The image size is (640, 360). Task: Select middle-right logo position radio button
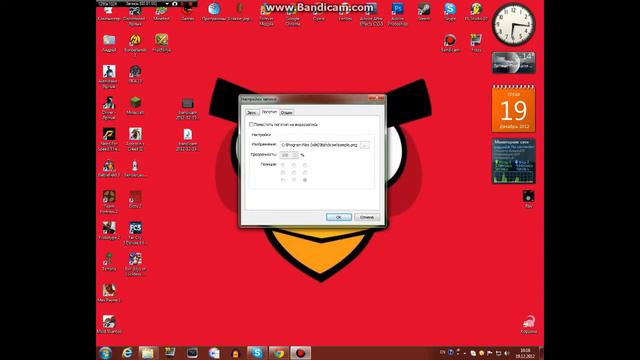pos(305,172)
